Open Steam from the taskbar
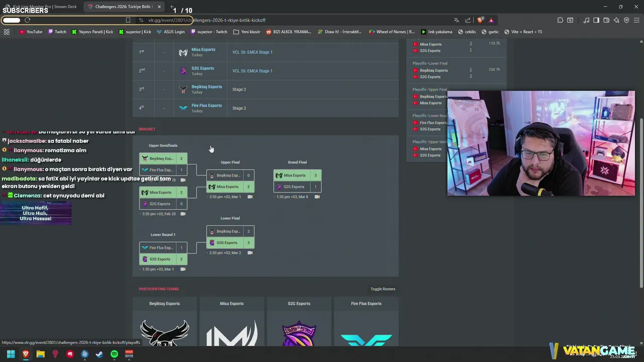 pyautogui.click(x=100, y=354)
